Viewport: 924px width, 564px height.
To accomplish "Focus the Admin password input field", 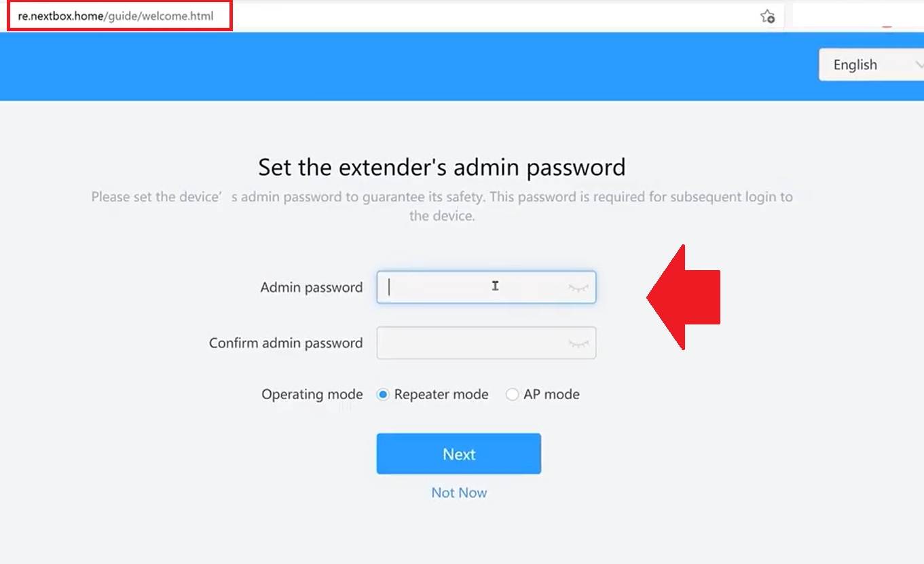I will coord(486,287).
